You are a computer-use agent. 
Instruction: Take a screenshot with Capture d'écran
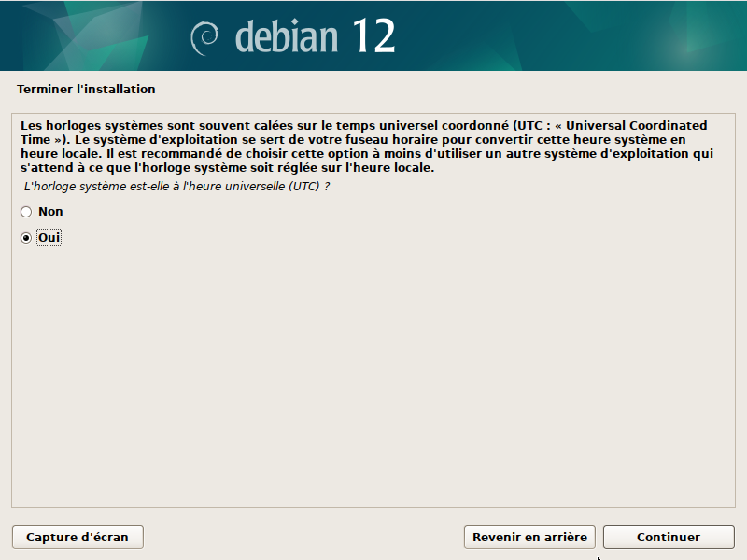[x=78, y=538]
